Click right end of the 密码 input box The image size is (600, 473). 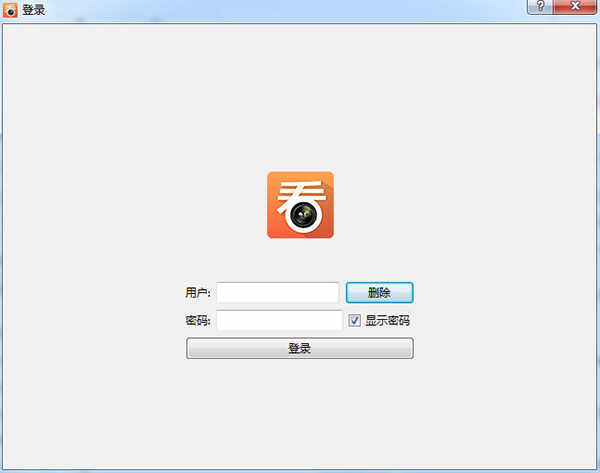[x=336, y=321]
